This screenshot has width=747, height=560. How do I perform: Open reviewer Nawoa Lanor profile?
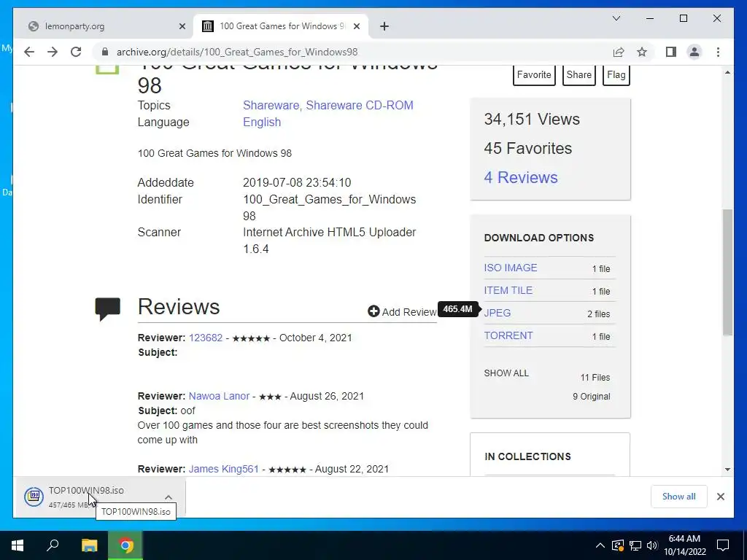click(219, 396)
